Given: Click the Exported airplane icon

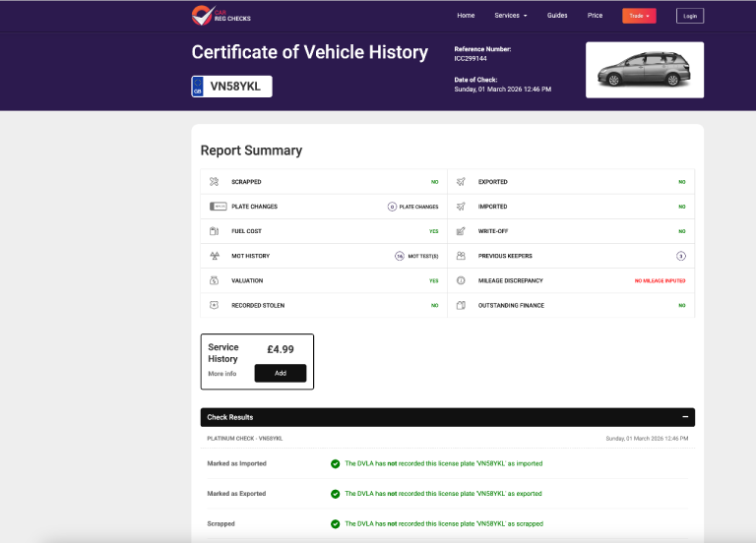Looking at the screenshot, I should [461, 182].
